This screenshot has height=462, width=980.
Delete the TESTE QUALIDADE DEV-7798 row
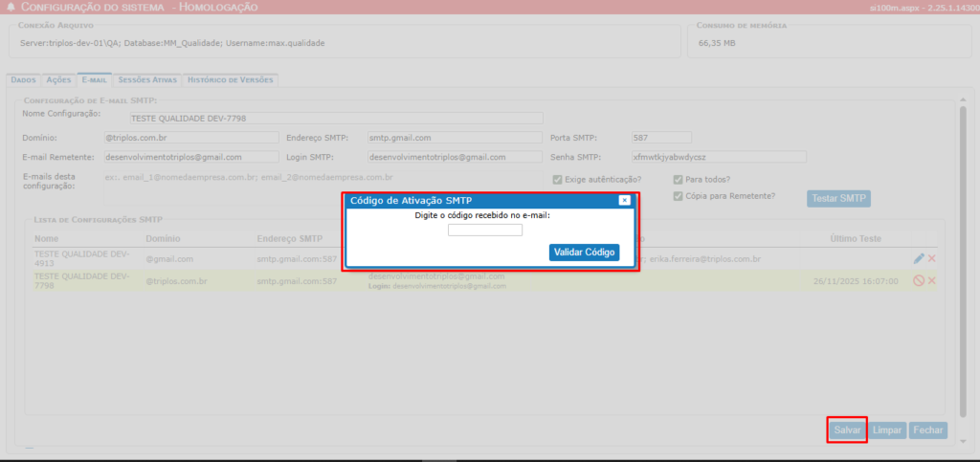[x=931, y=280]
